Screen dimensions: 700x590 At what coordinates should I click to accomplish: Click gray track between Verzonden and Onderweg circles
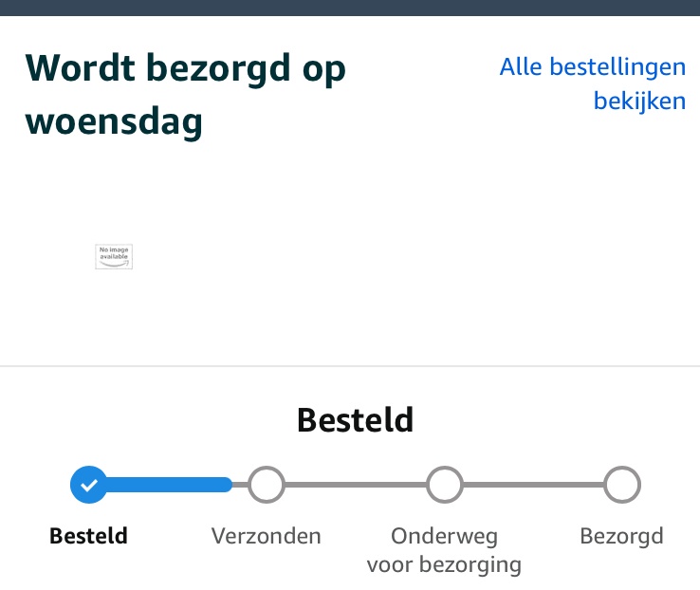[355, 485]
